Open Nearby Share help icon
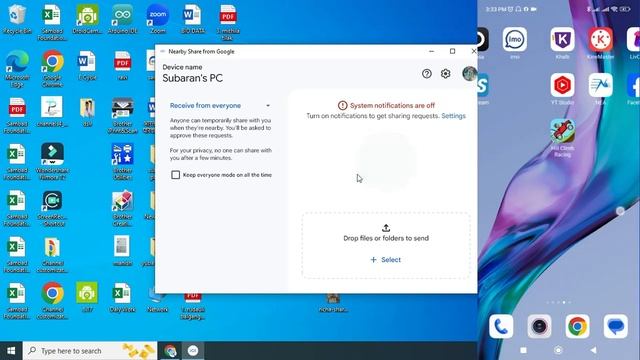Viewport: 640px width, 360px height. point(427,73)
